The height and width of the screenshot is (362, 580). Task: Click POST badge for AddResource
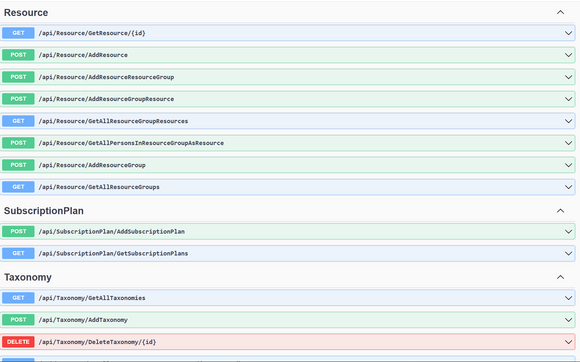coord(18,55)
